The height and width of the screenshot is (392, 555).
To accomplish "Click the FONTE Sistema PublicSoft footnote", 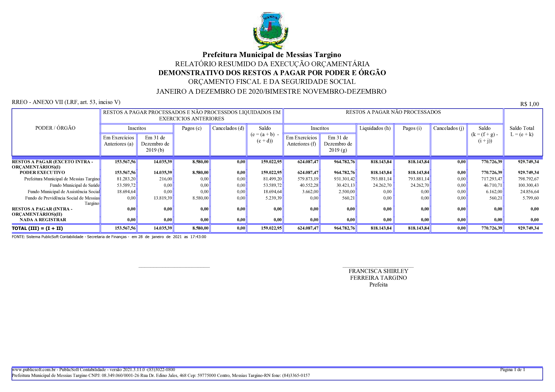I will click(x=109, y=237).
